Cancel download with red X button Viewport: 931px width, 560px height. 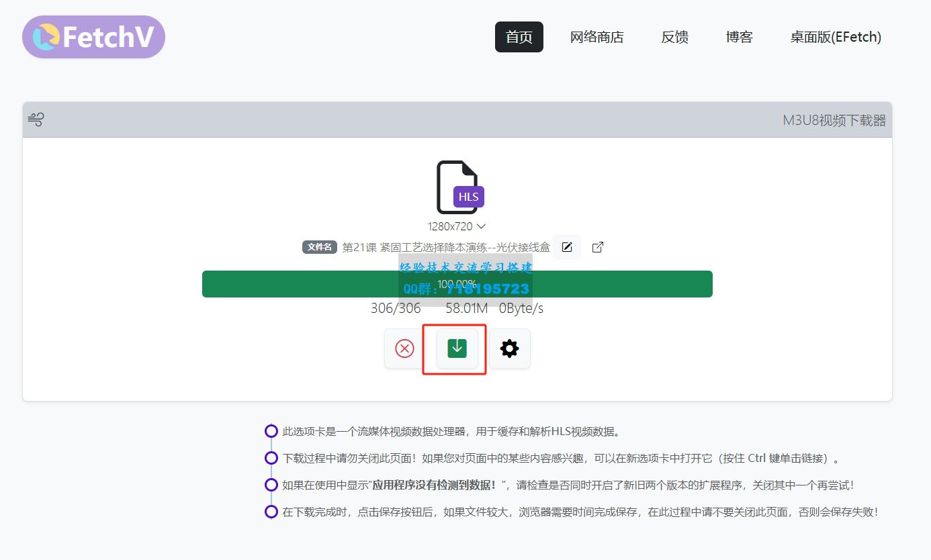click(404, 348)
